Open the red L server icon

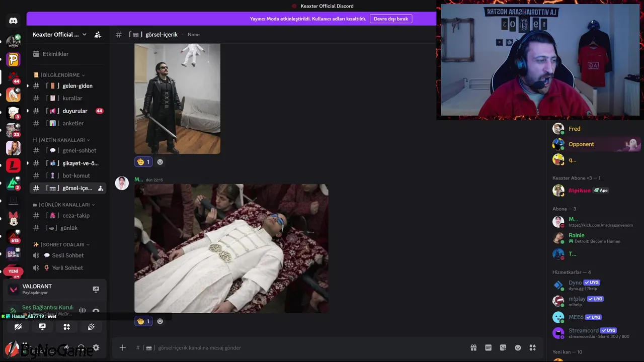[x=13, y=165]
